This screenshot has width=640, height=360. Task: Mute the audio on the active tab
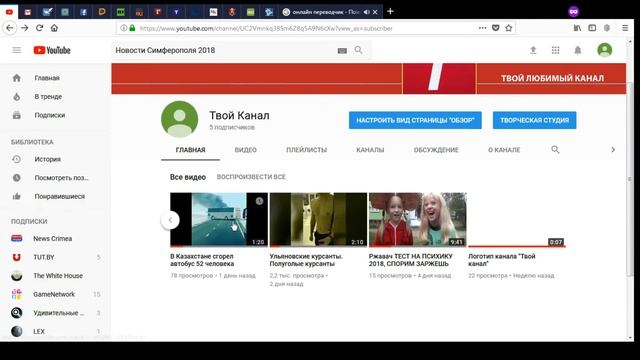pos(367,12)
